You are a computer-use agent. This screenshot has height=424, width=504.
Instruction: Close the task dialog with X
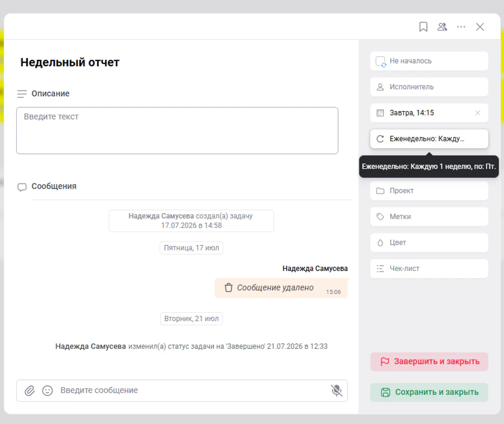click(480, 27)
